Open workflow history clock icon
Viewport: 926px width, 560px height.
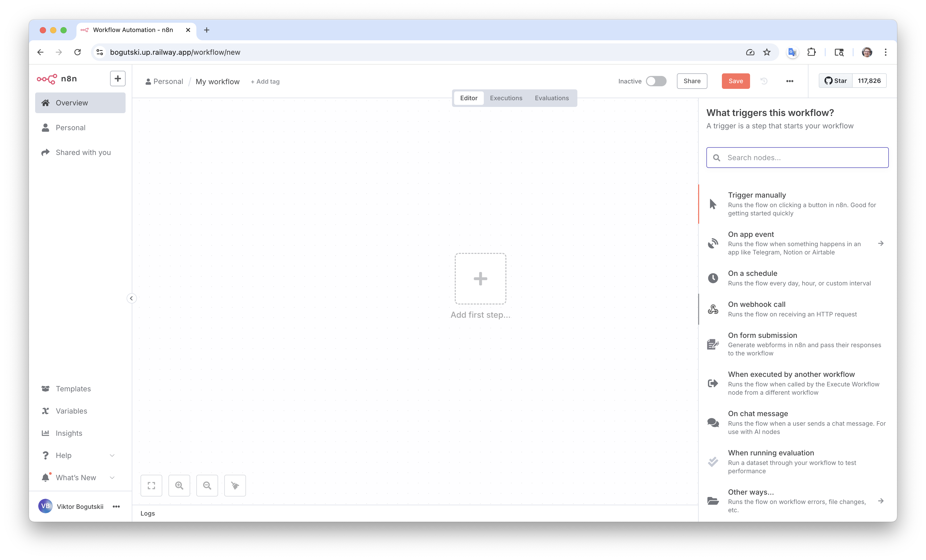[x=764, y=81]
